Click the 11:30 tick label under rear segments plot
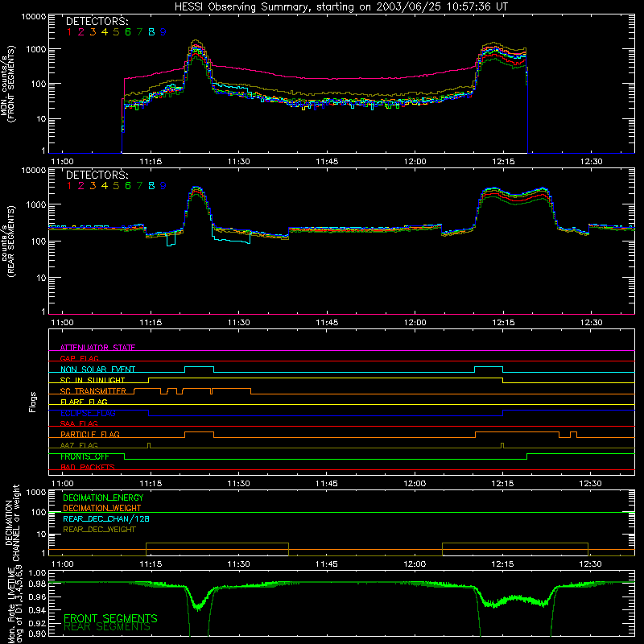Viewport: 644px width, 644px height. pos(238,323)
